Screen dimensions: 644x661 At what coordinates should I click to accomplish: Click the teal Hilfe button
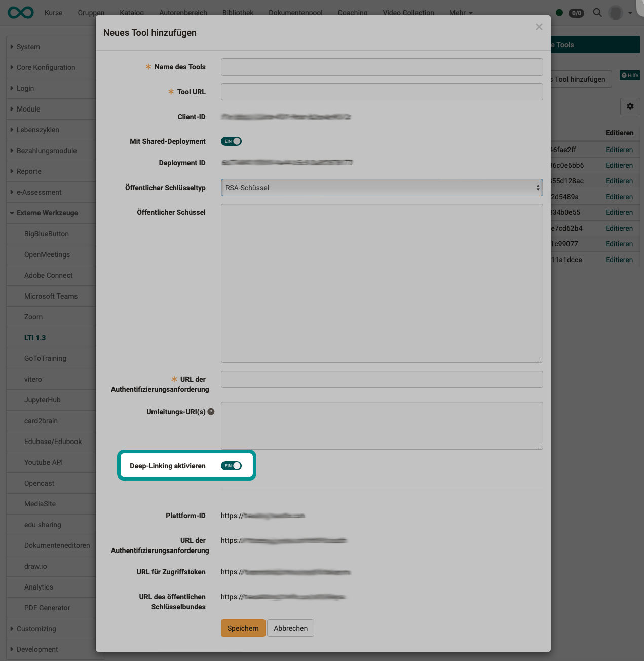(x=629, y=75)
